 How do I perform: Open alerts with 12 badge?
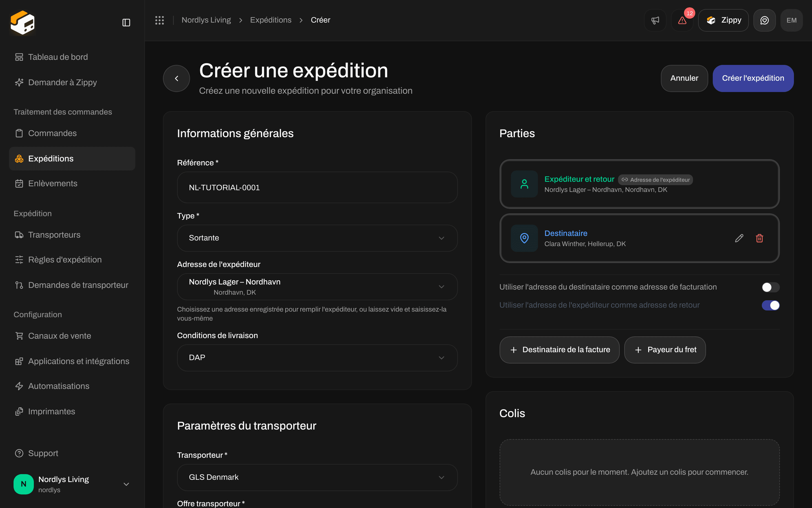pos(682,20)
